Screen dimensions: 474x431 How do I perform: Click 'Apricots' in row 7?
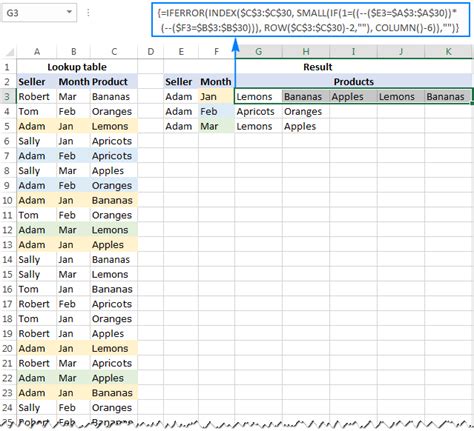click(112, 156)
